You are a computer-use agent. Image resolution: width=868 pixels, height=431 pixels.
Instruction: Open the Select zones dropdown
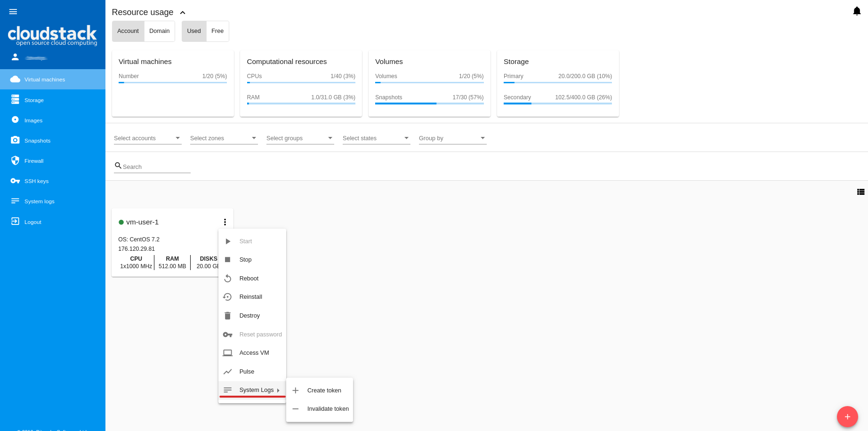pyautogui.click(x=224, y=138)
